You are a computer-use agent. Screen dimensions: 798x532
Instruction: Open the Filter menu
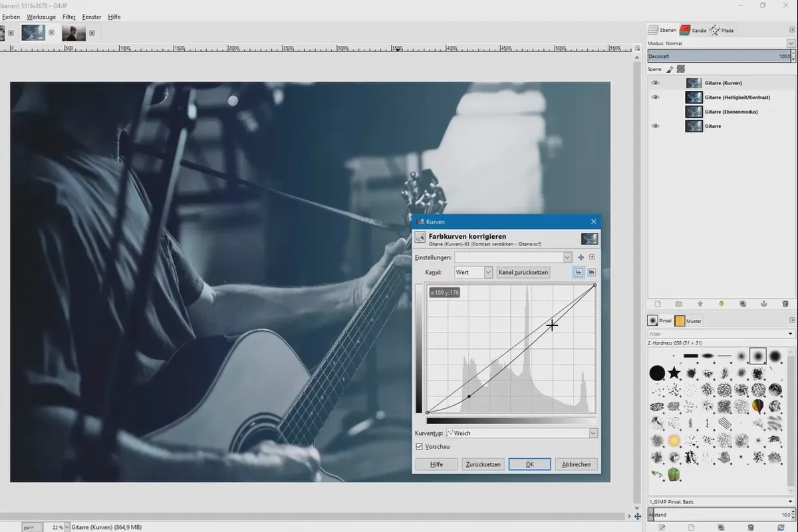pos(69,17)
